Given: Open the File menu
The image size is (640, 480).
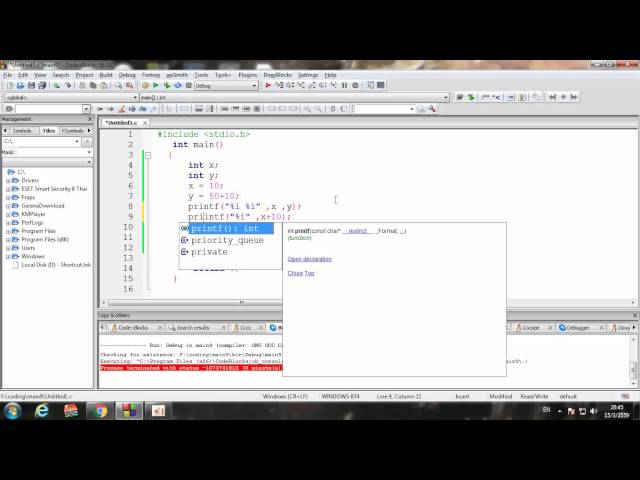Looking at the screenshot, I should [8, 75].
